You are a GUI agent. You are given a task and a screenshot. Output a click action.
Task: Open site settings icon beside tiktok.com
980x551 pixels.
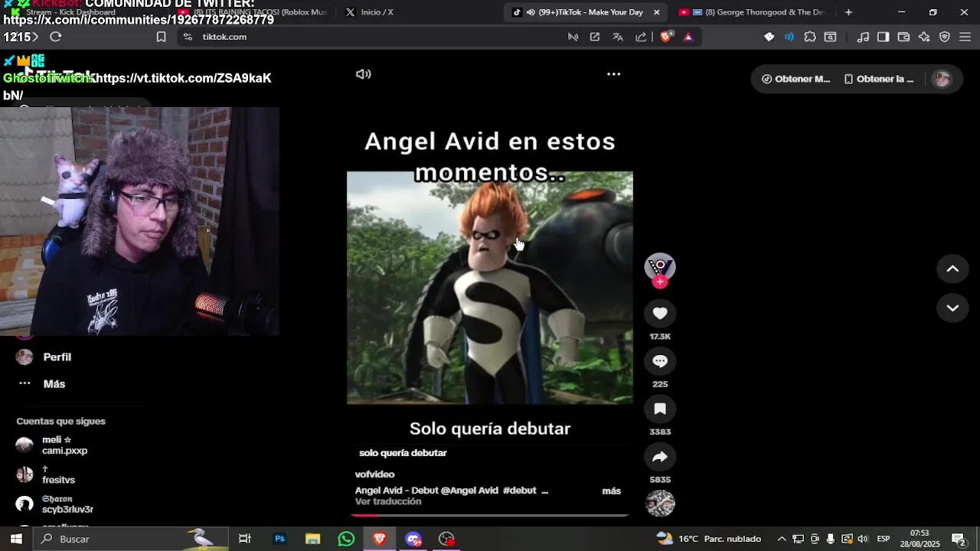[x=188, y=37]
